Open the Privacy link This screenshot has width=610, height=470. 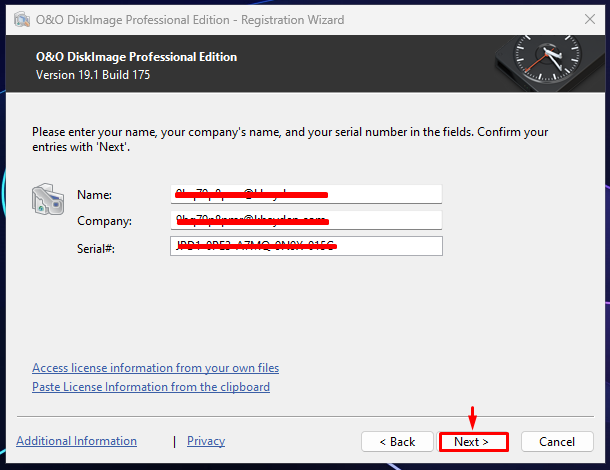click(206, 441)
